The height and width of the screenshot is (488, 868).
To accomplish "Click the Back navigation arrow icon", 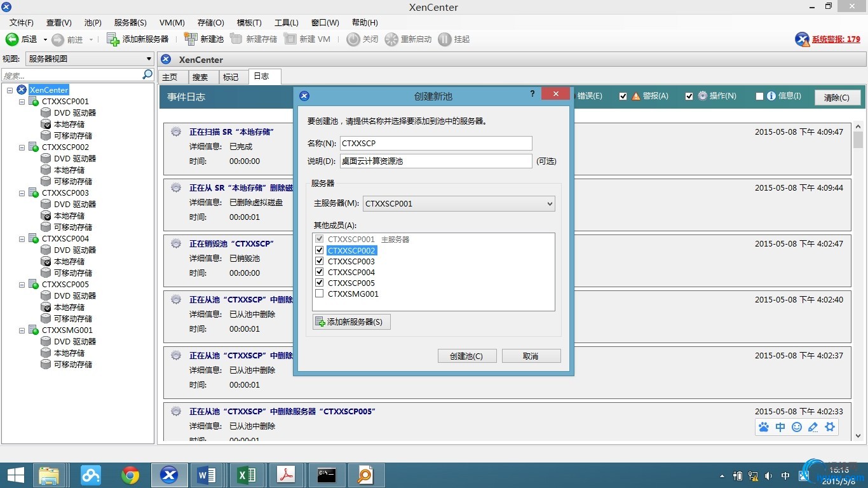I will [x=12, y=39].
